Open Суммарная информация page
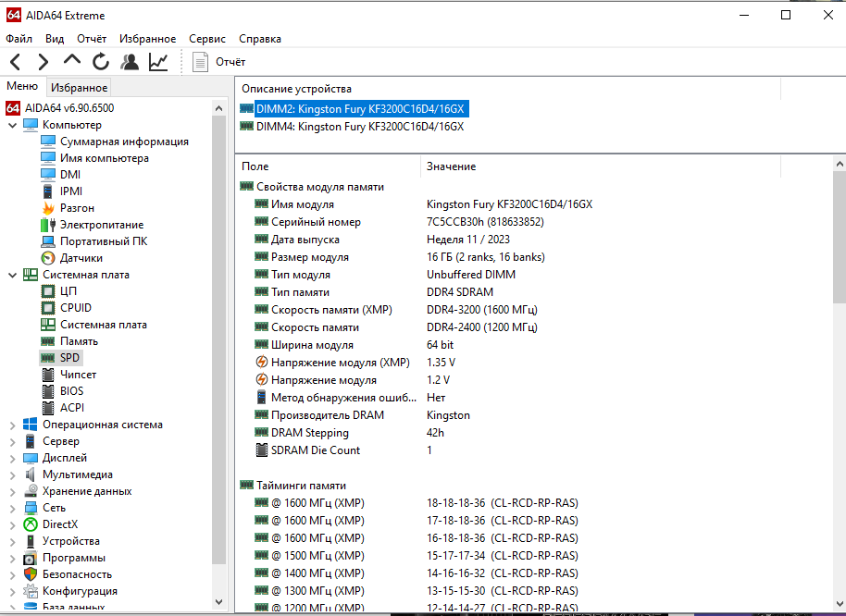 tap(124, 142)
